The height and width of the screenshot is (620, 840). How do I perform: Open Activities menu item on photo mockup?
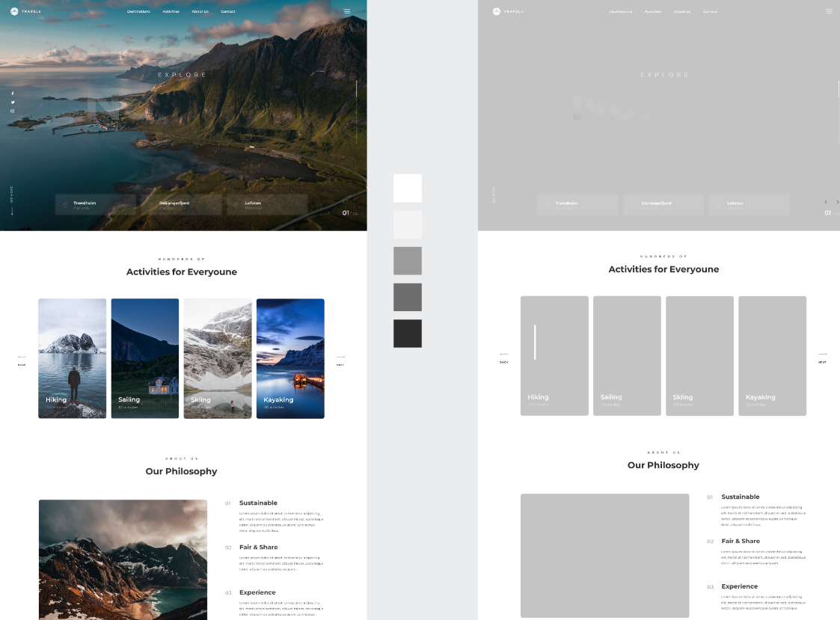tap(171, 12)
